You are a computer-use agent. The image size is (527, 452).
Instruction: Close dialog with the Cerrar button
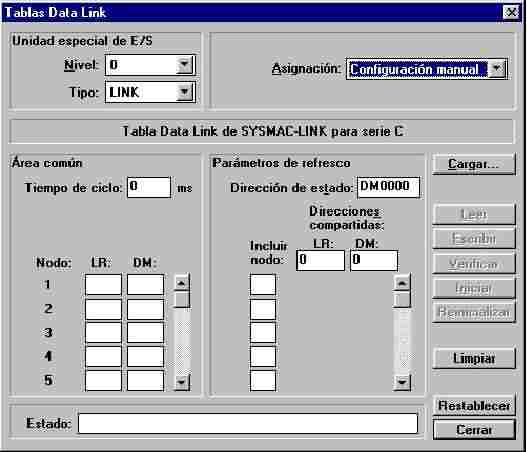coord(474,429)
